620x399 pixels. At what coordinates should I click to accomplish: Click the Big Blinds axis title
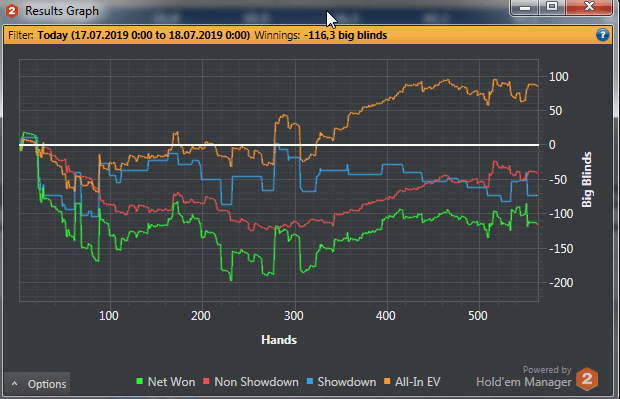pyautogui.click(x=587, y=179)
